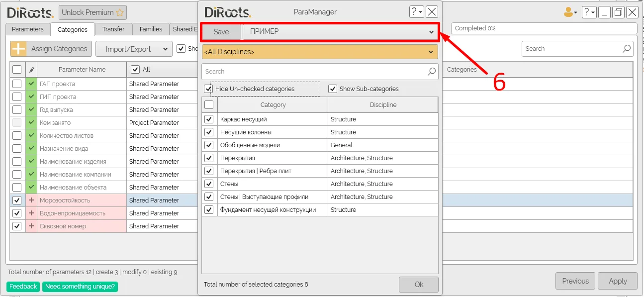The width and height of the screenshot is (644, 297).
Task: Open the help icon in ParaManager dialog
Action: coord(415,12)
